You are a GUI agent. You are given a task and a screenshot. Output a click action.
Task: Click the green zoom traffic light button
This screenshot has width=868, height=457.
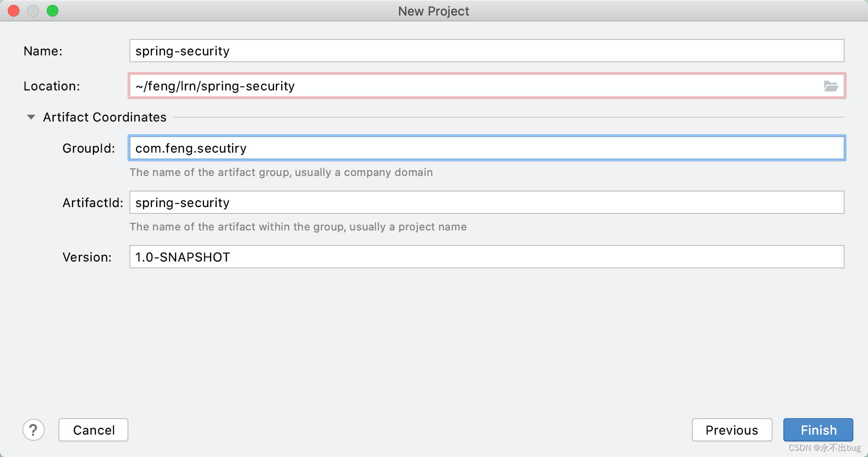point(53,10)
